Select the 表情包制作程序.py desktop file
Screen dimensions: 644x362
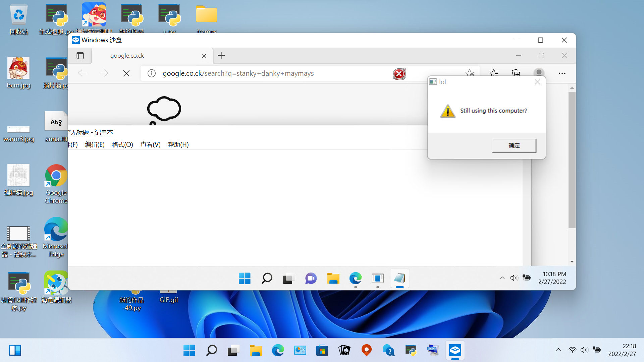[19, 292]
